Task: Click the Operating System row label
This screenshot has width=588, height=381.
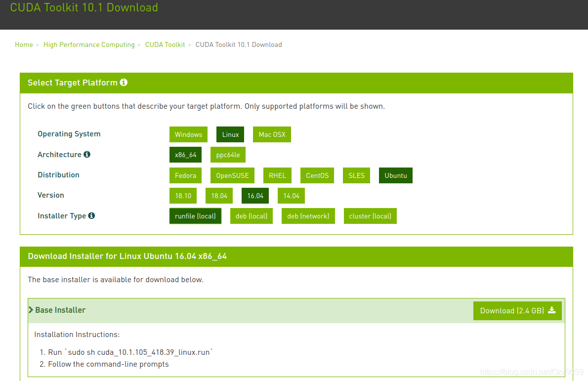Action: coord(69,134)
